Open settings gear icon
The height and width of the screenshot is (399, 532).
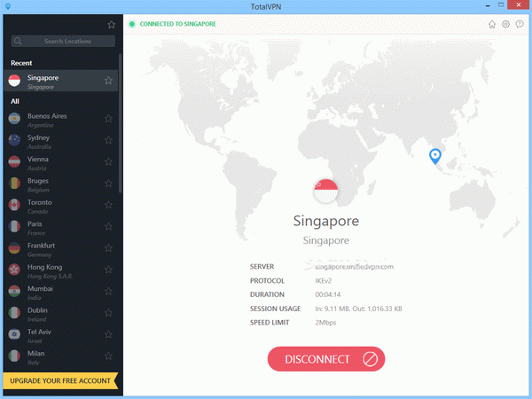coord(505,24)
